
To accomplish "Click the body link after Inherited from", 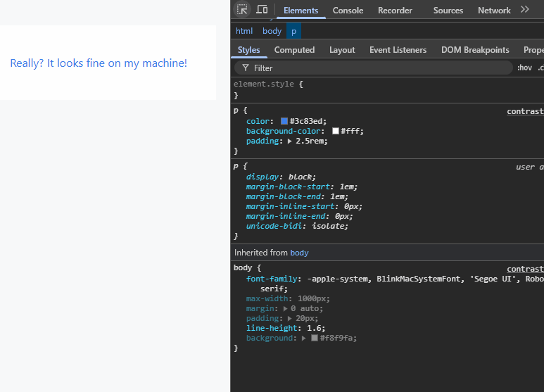I will (x=299, y=253).
